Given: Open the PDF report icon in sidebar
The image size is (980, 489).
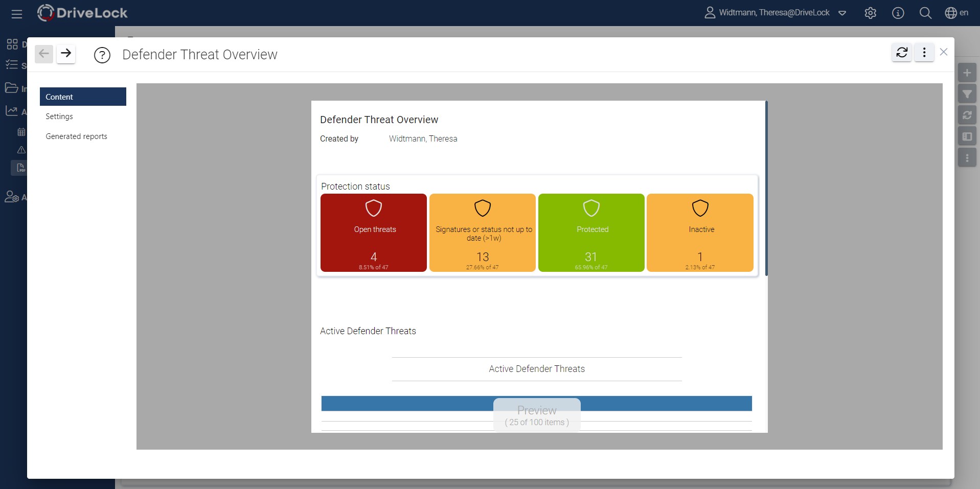Looking at the screenshot, I should click(x=21, y=168).
